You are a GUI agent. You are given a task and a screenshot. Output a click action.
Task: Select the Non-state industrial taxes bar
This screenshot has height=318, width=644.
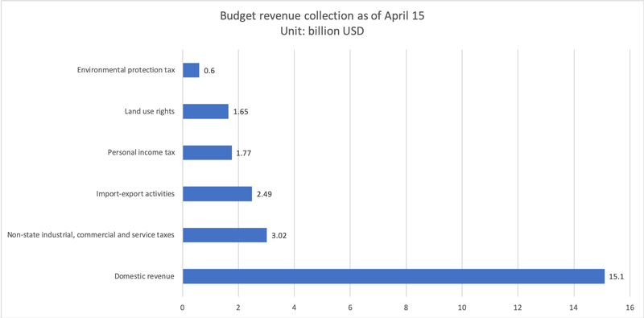click(225, 235)
